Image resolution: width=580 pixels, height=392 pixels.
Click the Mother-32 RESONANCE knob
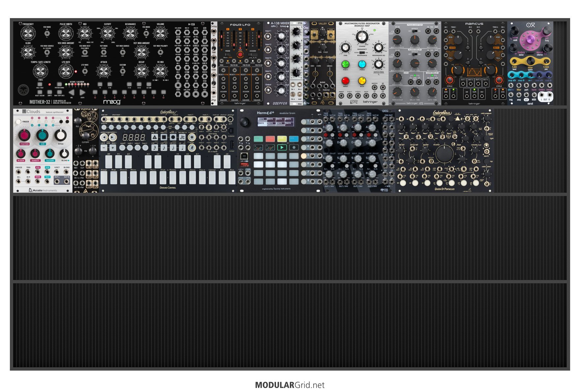coord(130,33)
